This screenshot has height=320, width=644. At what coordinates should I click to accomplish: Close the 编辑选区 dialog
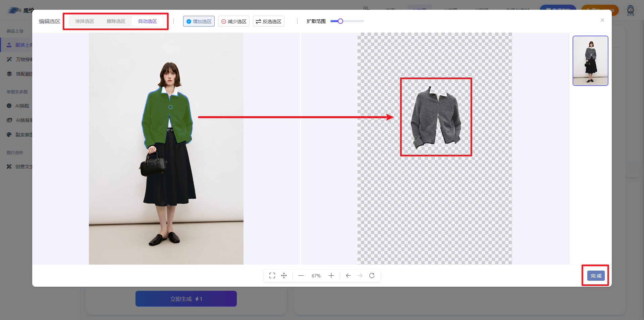[602, 20]
